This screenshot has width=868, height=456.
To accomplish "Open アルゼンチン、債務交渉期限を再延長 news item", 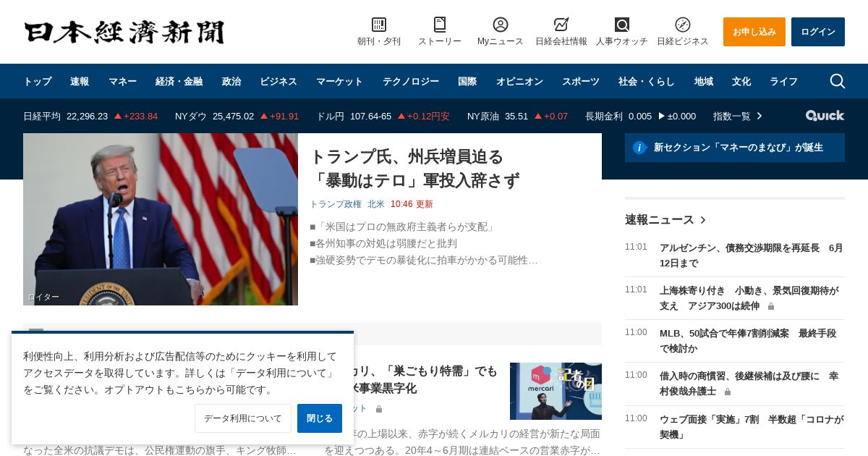I will [752, 256].
